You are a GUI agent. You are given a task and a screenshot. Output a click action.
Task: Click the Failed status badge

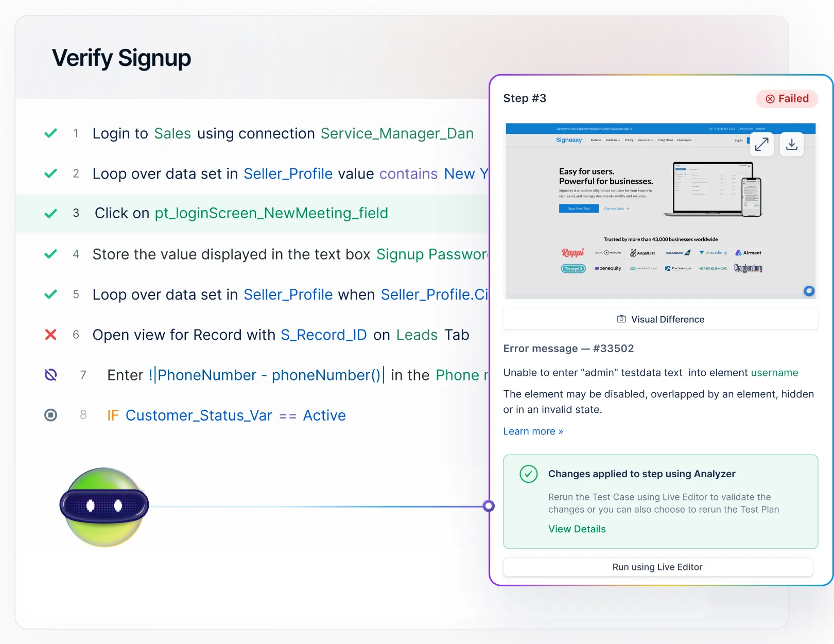tap(787, 99)
